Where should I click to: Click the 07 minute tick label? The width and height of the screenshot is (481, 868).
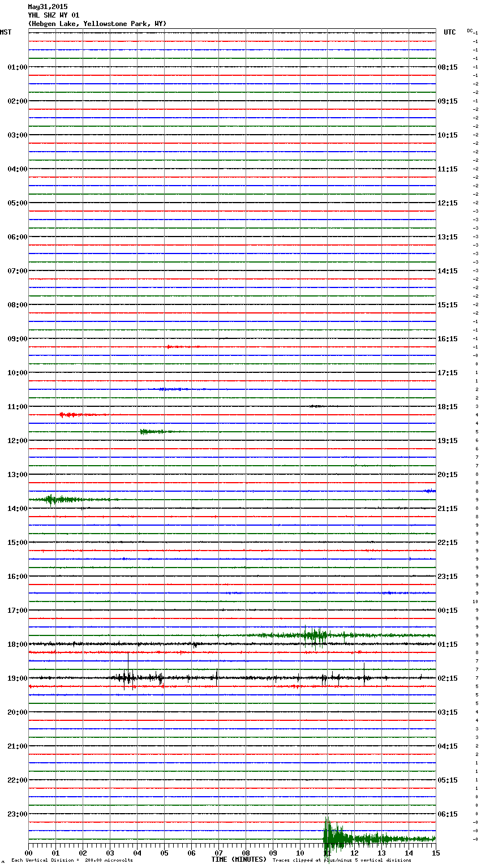[x=218, y=853]
